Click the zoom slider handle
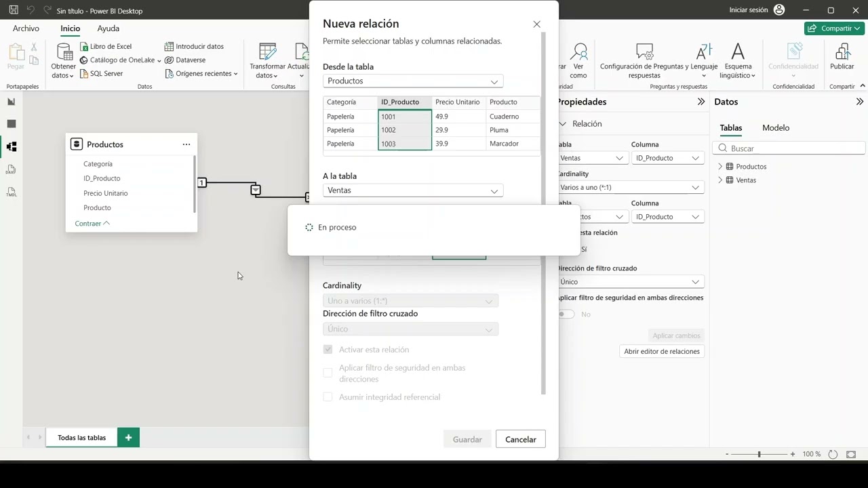Viewport: 868px width, 488px height. pyautogui.click(x=759, y=454)
